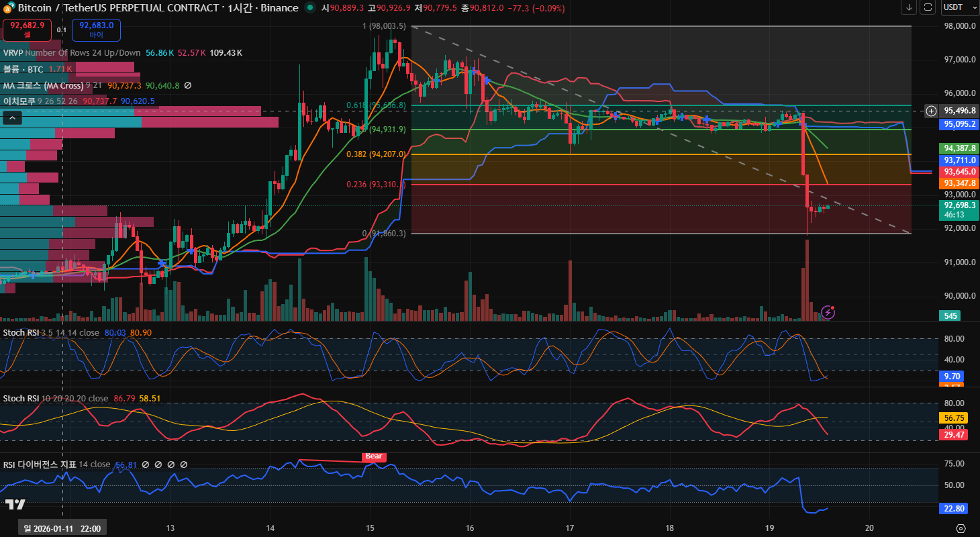980x537 pixels.
Task: Click the Bitcoin symbol logo icon
Action: (9, 8)
